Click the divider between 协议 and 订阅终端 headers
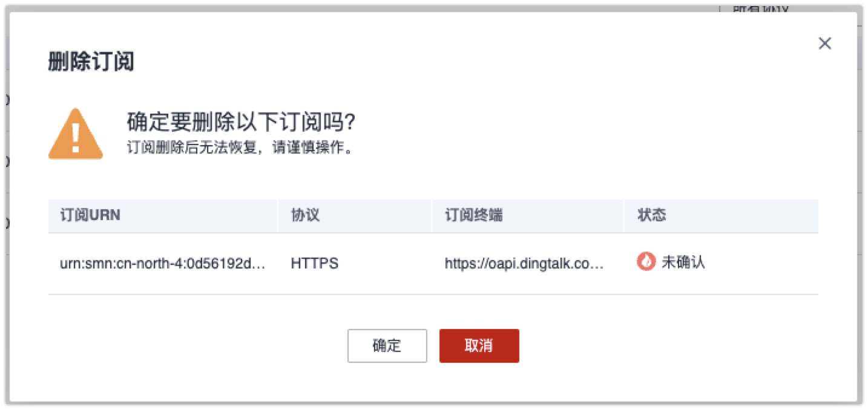 432,216
